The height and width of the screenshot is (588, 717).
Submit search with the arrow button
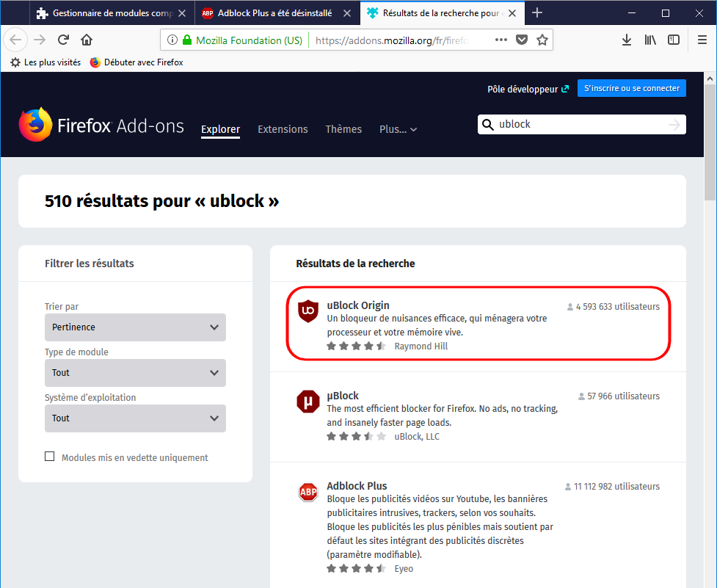click(x=674, y=125)
